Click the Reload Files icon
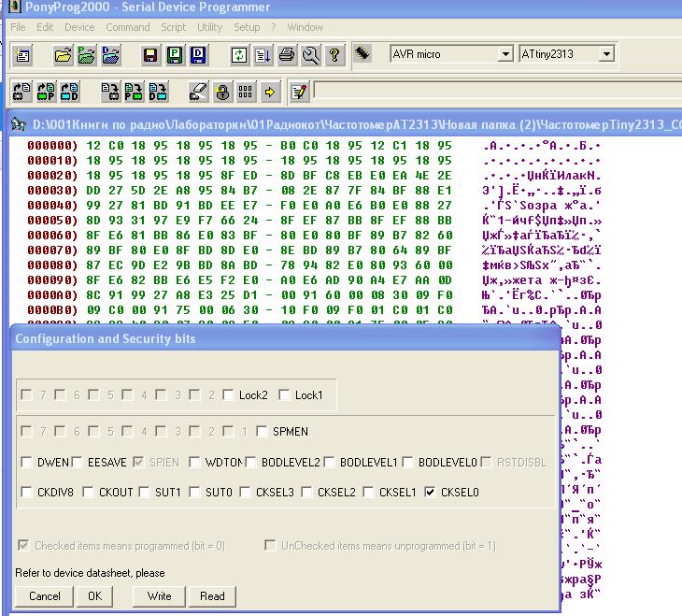The height and width of the screenshot is (616, 682). [x=239, y=55]
